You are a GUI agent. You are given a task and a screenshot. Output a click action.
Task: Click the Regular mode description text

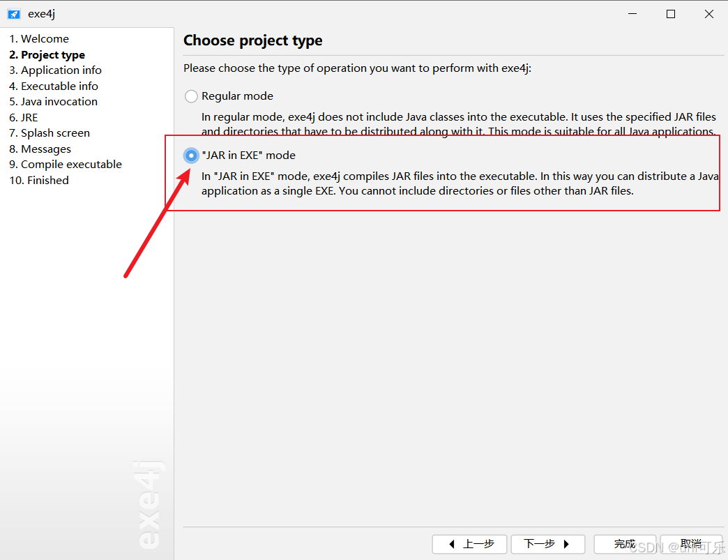(x=459, y=124)
